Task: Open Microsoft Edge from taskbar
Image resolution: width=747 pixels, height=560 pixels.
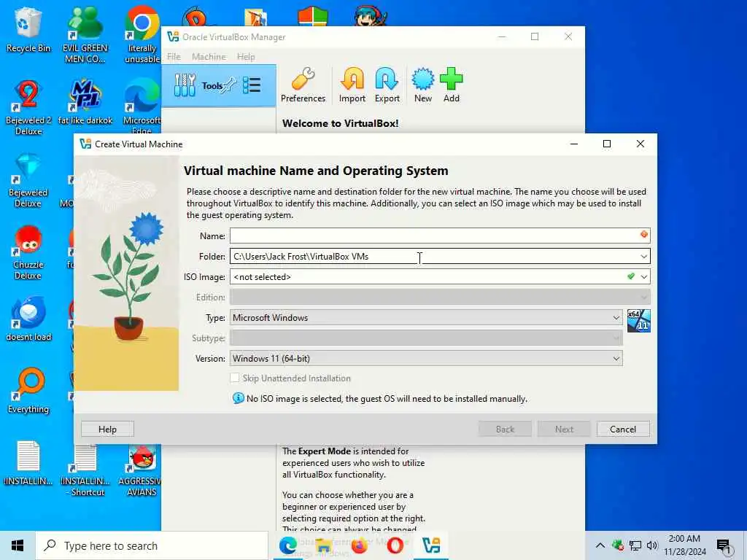Action: coord(287,545)
